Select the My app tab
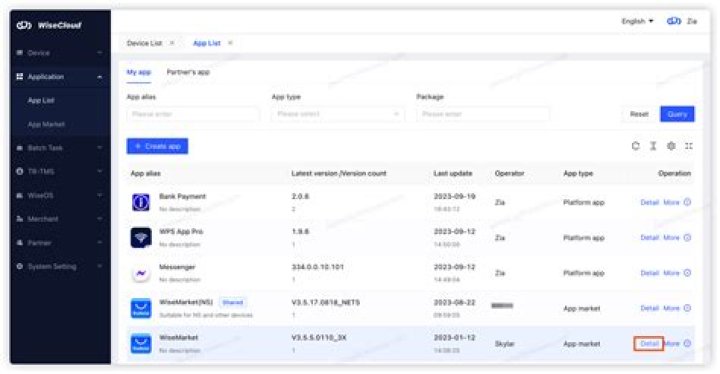 pos(139,72)
